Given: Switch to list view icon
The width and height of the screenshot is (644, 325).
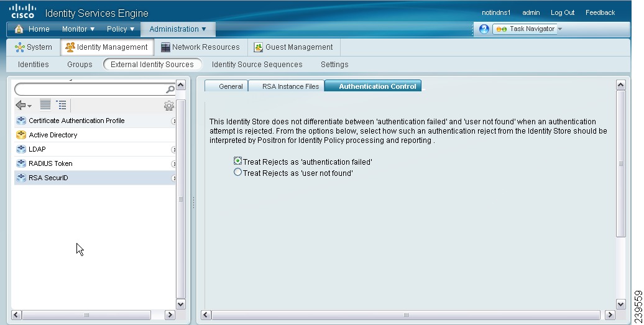Looking at the screenshot, I should (45, 104).
